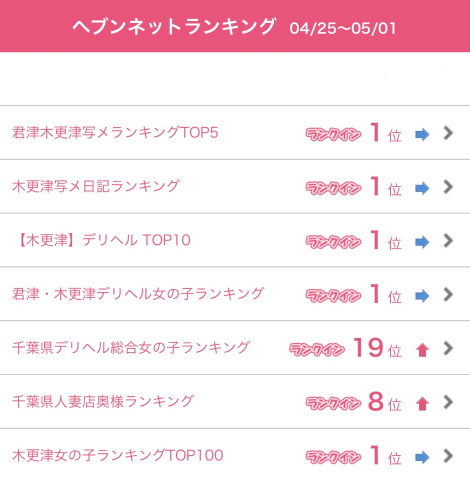Click red up arrow in 千葉県人妻店奥様ランキング row
The image size is (470, 480).
(422, 404)
